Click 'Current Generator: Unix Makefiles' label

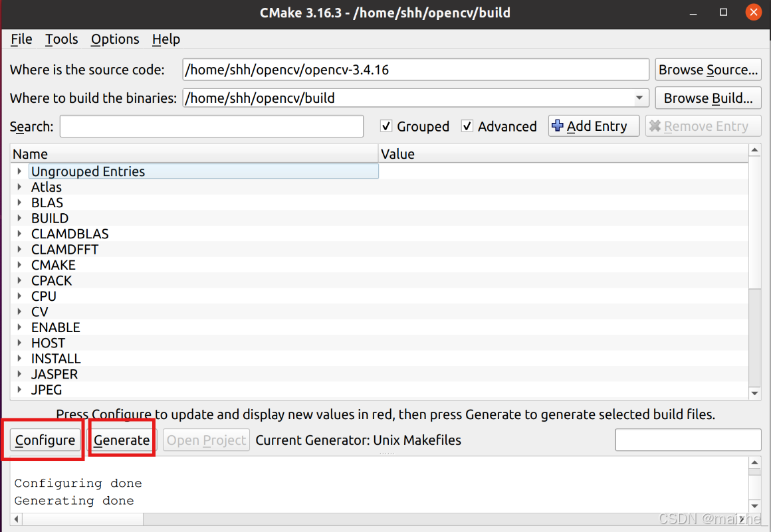click(x=358, y=440)
